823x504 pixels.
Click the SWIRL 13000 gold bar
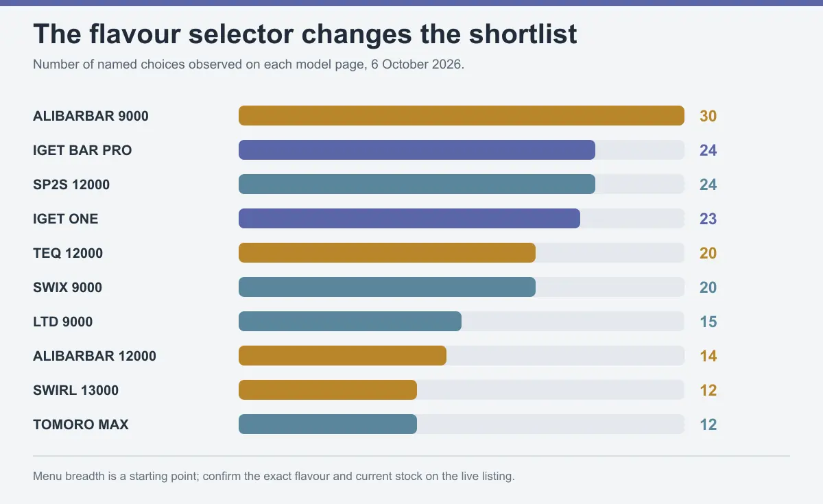click(328, 390)
